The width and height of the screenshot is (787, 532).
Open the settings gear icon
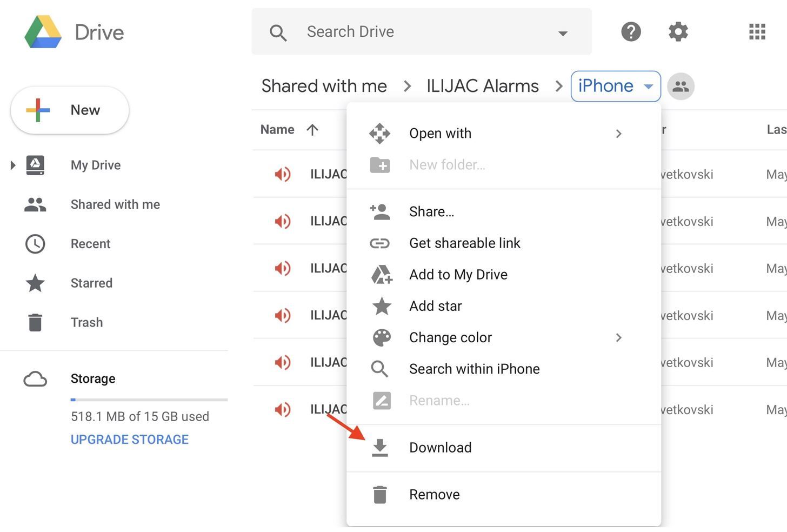click(x=678, y=32)
